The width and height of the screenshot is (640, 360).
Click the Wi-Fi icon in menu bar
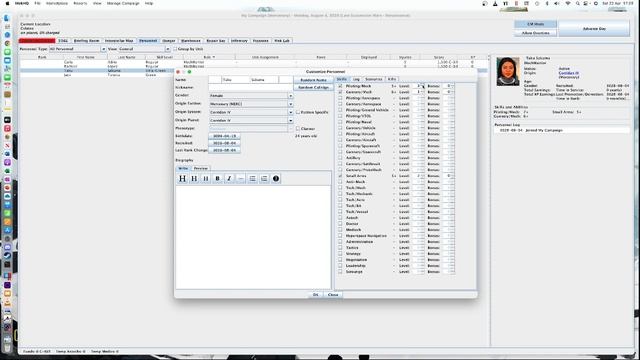pos(568,3)
